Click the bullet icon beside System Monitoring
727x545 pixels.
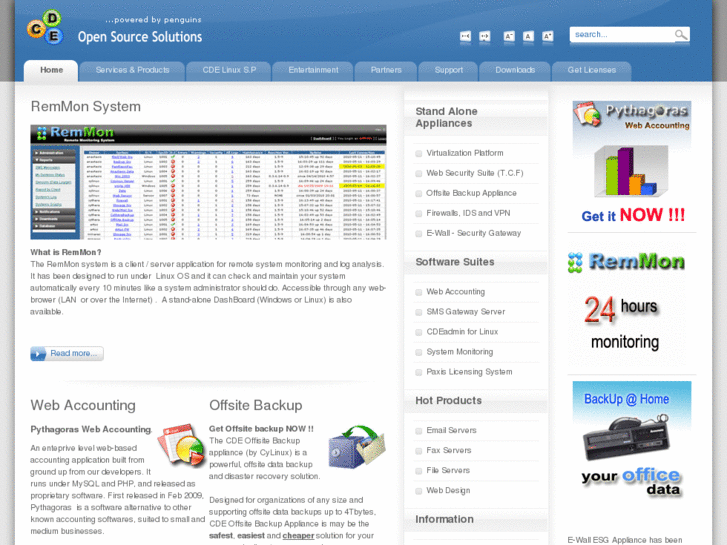[419, 352]
